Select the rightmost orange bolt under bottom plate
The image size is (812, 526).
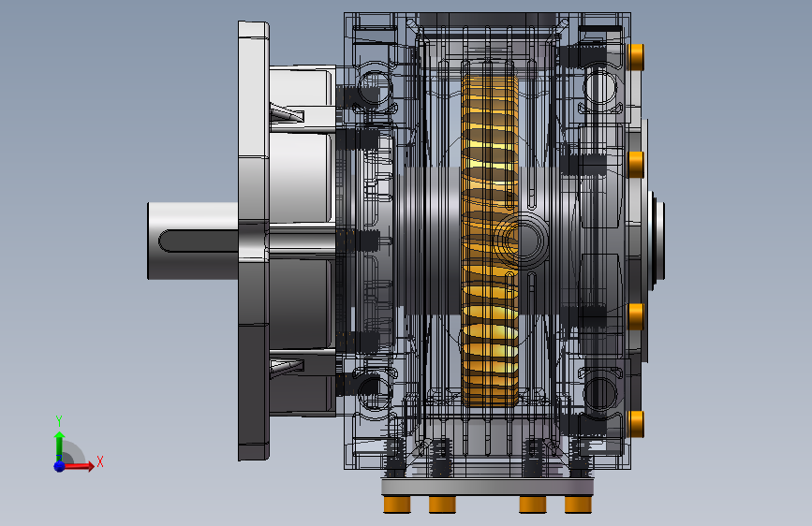[x=578, y=504]
